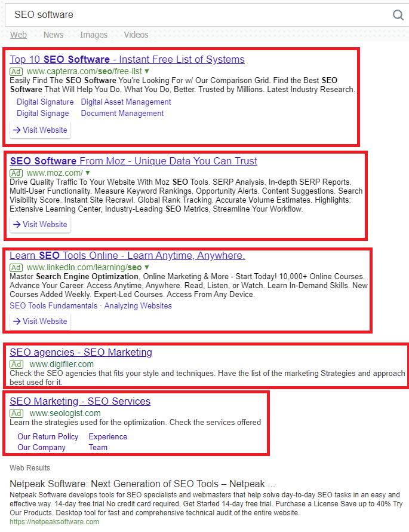Click the www.capterra.com/seo/free-list URL
This screenshot has height=532, width=409.
(x=84, y=72)
